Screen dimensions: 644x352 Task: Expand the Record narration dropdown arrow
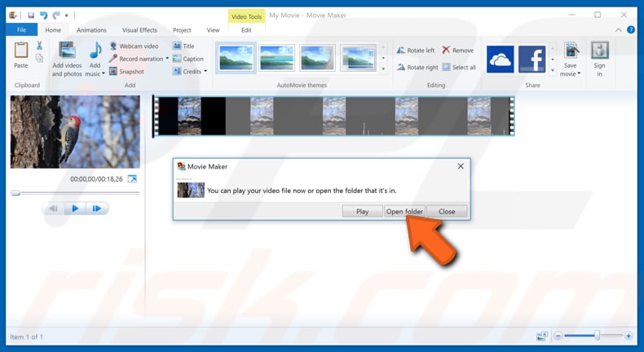[x=167, y=59]
